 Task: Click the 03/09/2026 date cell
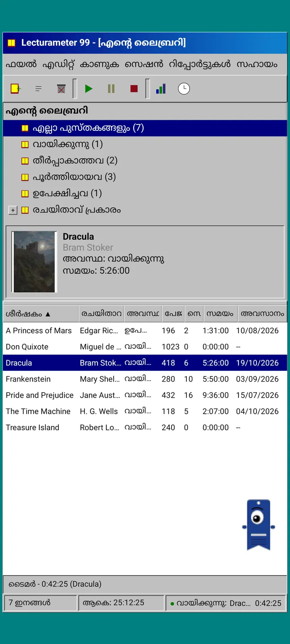pyautogui.click(x=257, y=379)
